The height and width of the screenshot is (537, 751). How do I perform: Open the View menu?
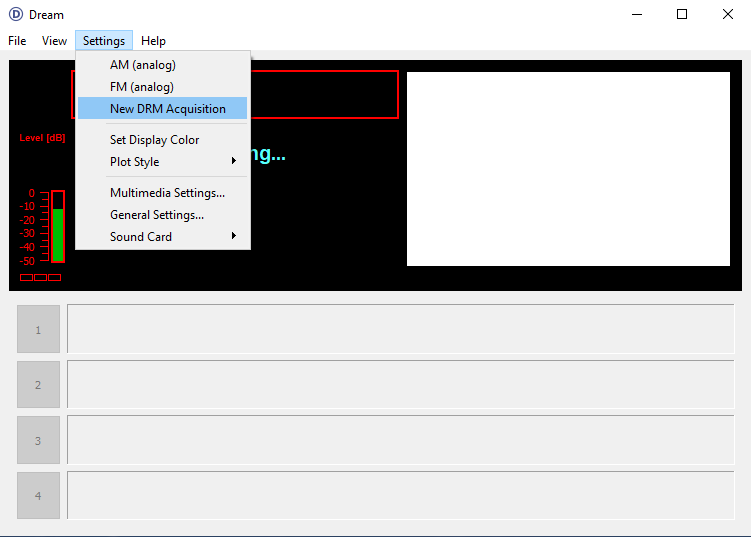pos(54,41)
